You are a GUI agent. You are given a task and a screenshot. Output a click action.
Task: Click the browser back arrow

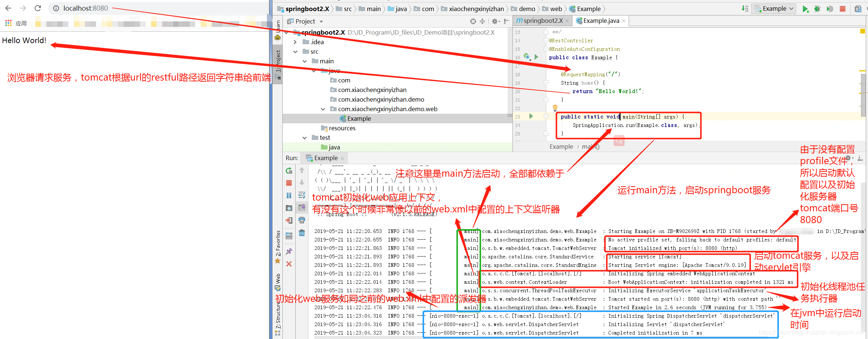[x=8, y=8]
